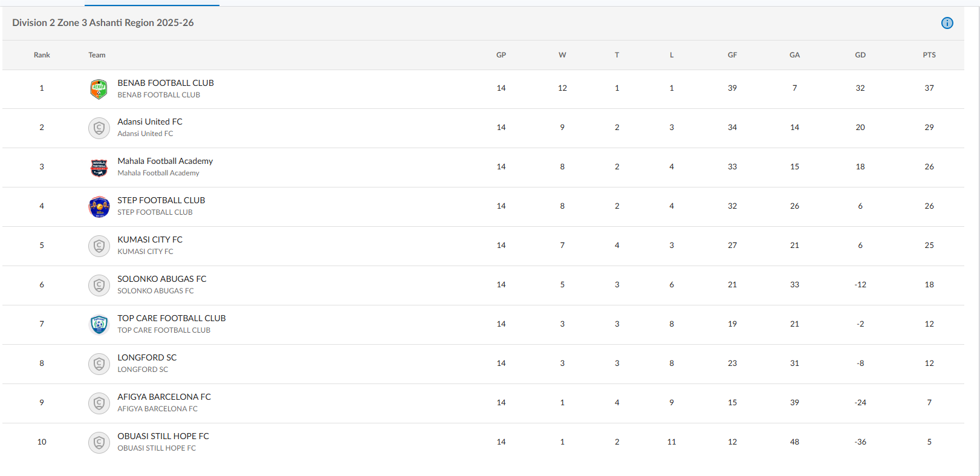
Task: Click Mahala Football Academy logo
Action: point(99,168)
